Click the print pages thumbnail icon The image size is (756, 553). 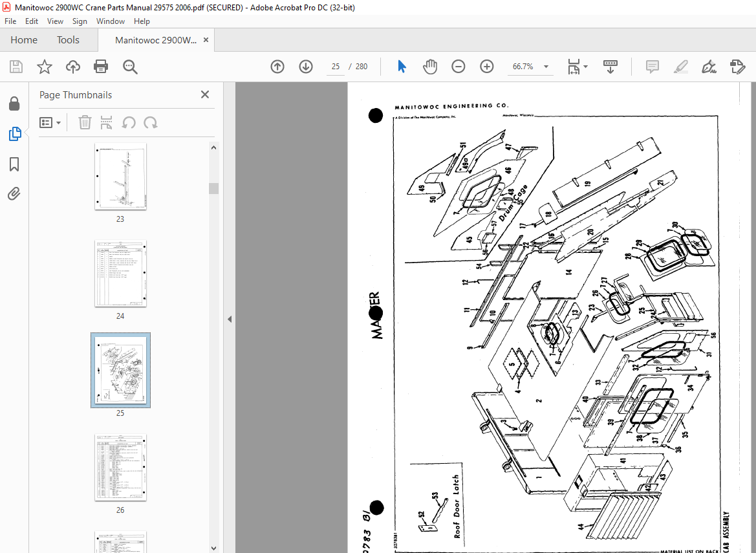[x=106, y=122]
